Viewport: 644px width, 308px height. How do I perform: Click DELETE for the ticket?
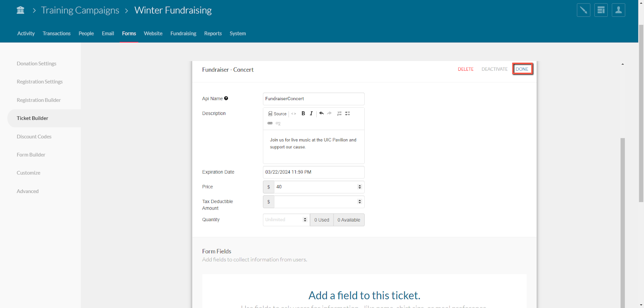pos(466,69)
